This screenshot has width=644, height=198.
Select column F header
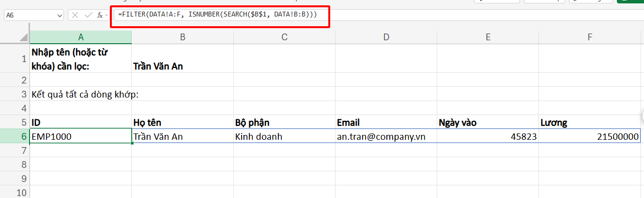[589, 37]
